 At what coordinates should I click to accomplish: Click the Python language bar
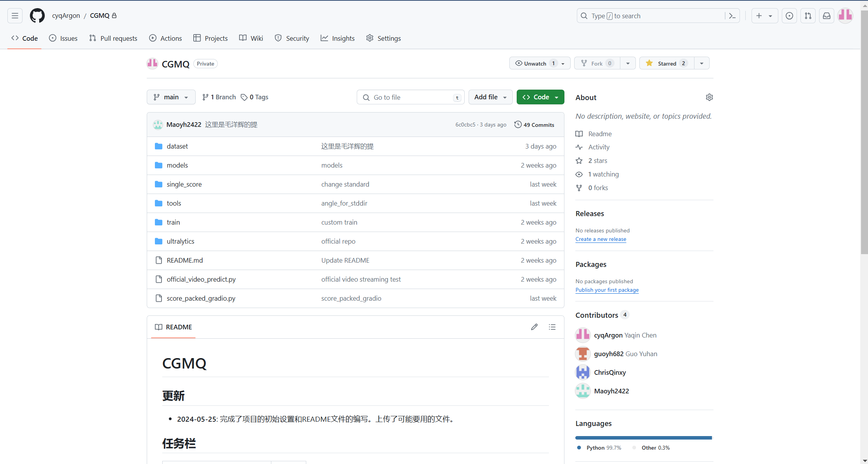643,438
